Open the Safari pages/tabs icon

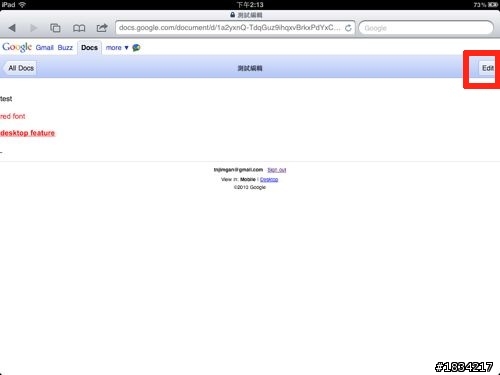pyautogui.click(x=55, y=28)
